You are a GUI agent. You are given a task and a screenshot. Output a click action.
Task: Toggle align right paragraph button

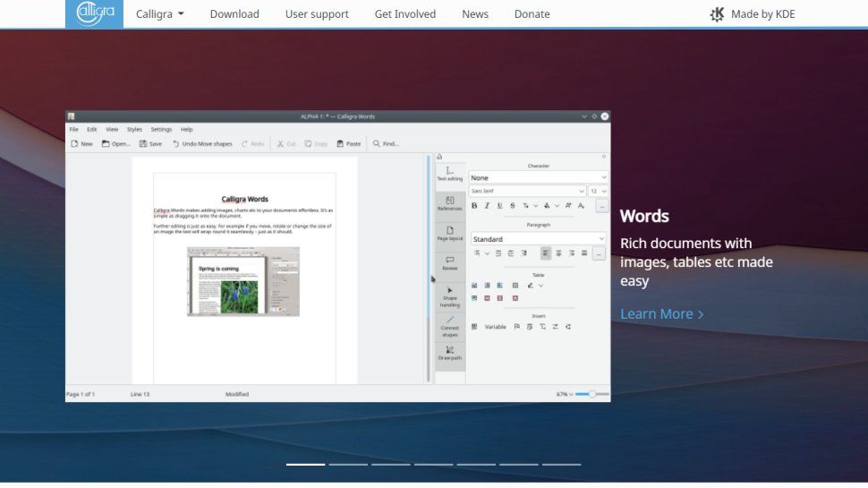(x=571, y=253)
